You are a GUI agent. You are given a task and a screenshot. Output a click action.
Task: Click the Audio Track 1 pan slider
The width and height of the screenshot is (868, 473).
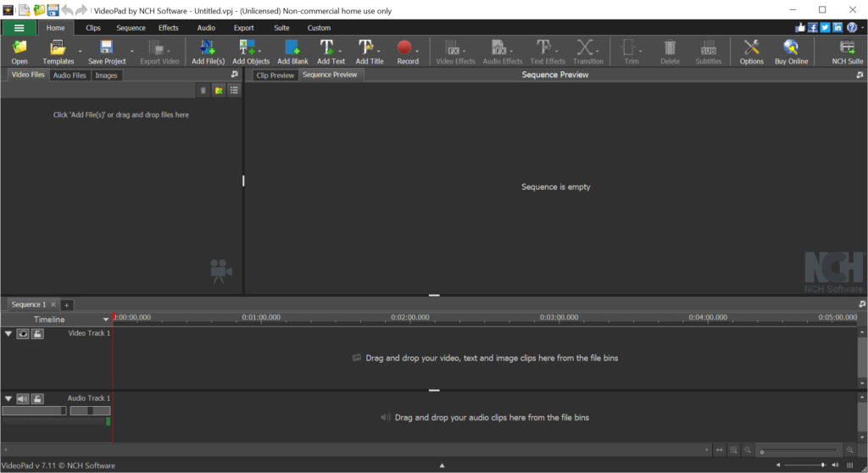(x=90, y=411)
